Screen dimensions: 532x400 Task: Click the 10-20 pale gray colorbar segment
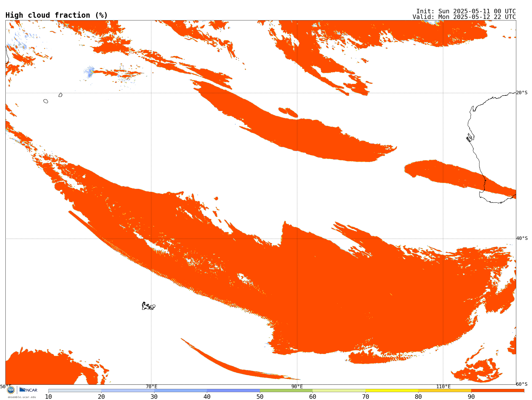tap(75, 391)
